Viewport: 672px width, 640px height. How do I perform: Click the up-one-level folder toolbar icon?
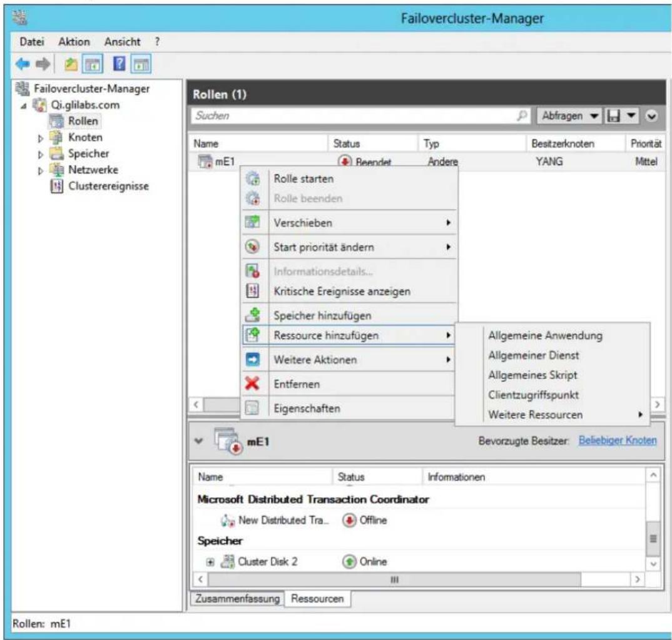coord(71,64)
